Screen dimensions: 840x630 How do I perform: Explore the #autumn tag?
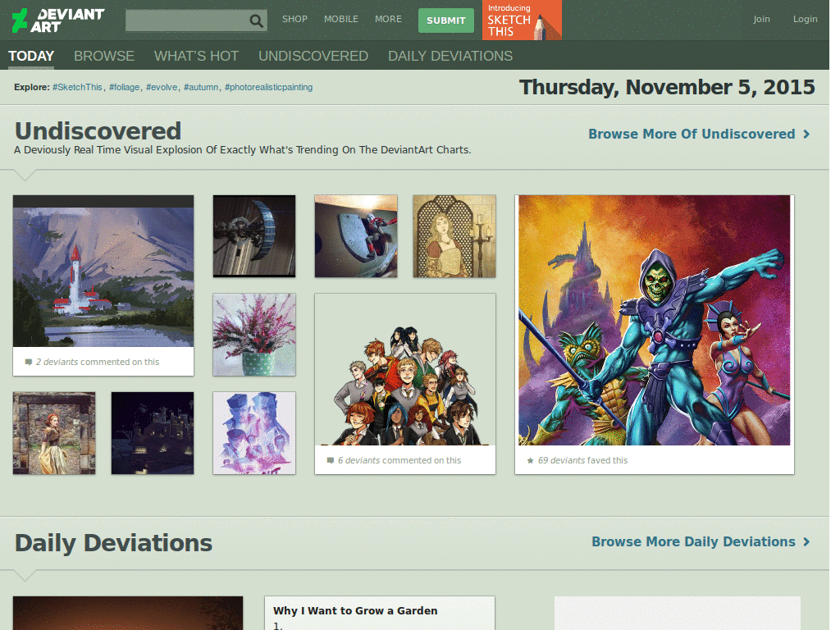(201, 87)
